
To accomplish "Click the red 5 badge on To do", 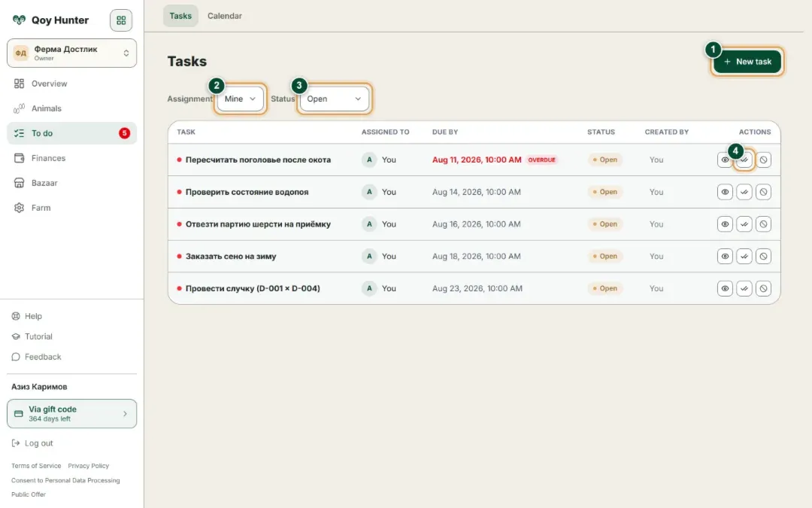I will pos(124,133).
